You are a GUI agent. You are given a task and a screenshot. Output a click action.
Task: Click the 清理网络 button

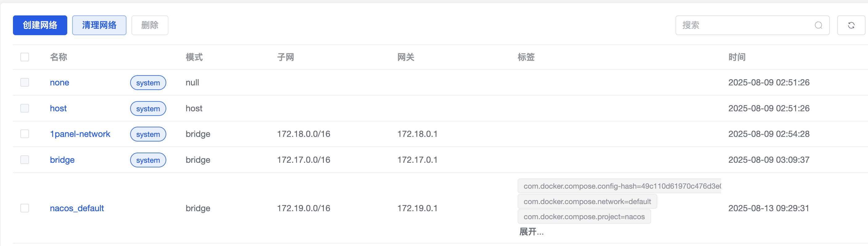[x=99, y=25]
